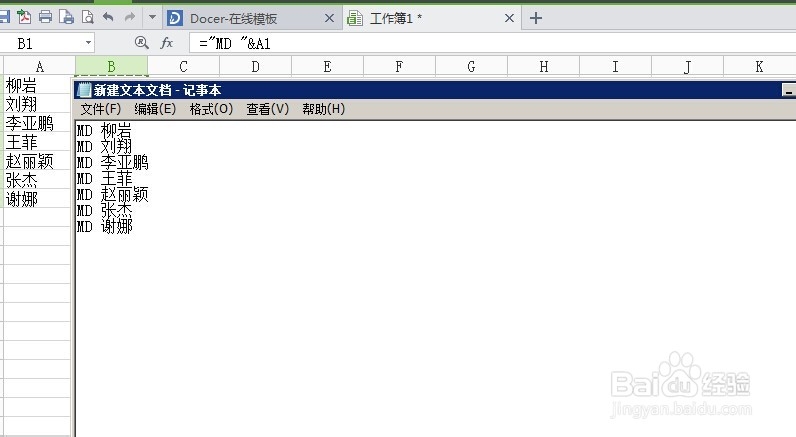Select column K header
Viewport: 796px width, 437px height.
(x=759, y=66)
